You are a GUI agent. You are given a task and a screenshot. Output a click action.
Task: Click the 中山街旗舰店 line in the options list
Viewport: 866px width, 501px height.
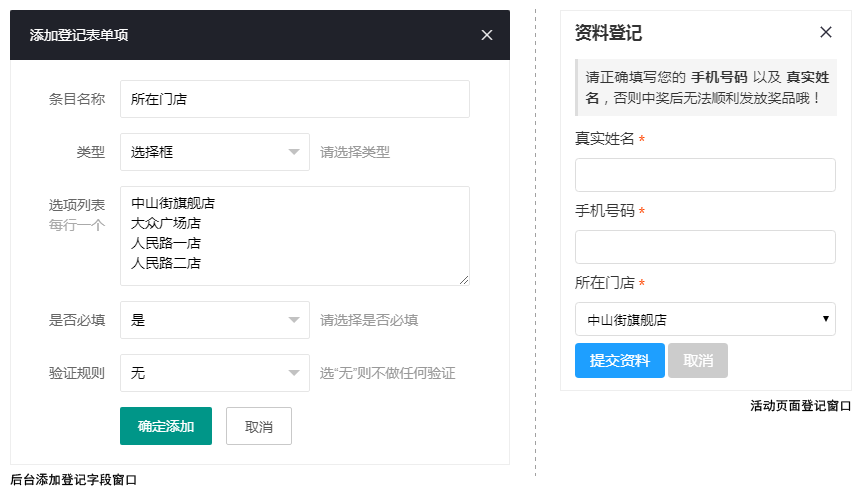[x=173, y=203]
